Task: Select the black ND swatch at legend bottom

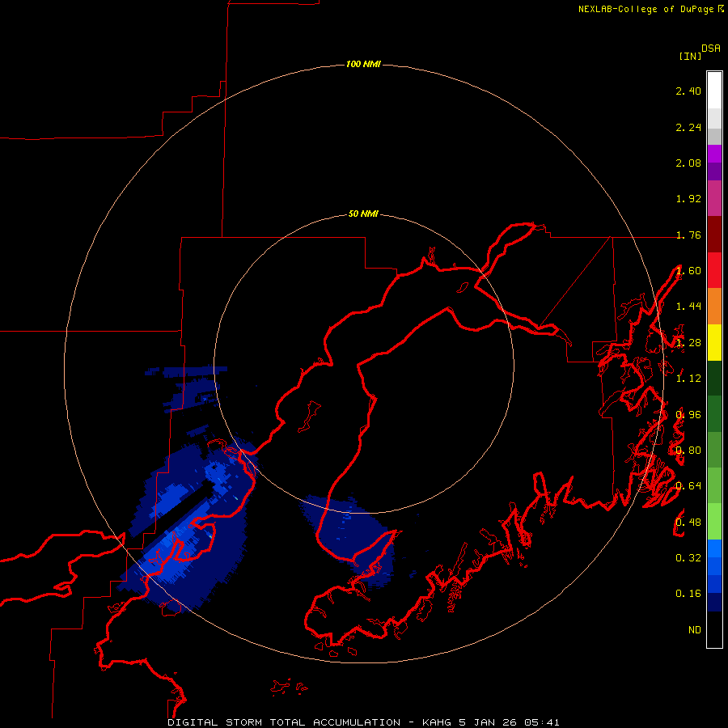Action: coord(714,629)
